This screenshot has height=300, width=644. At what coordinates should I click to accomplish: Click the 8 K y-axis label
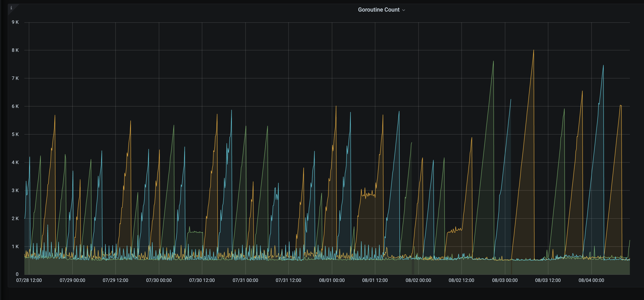(15, 50)
